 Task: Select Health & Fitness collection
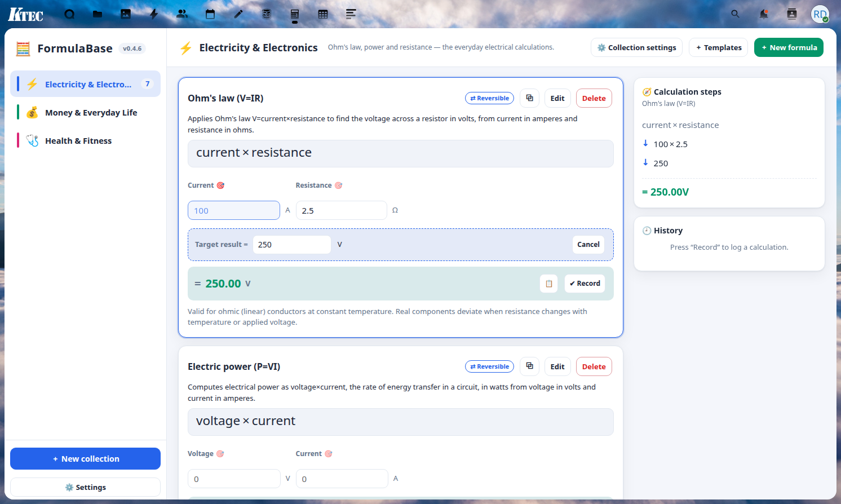(x=85, y=140)
